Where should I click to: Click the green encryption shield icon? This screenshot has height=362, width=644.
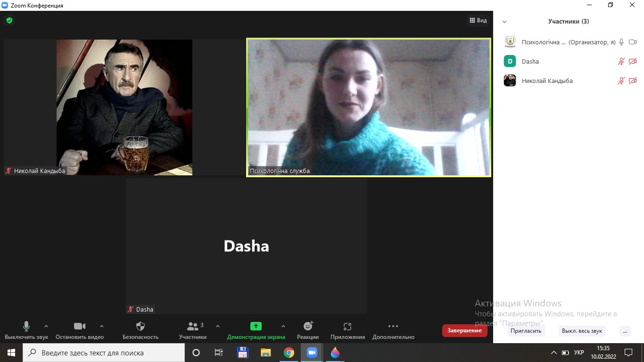[9, 20]
